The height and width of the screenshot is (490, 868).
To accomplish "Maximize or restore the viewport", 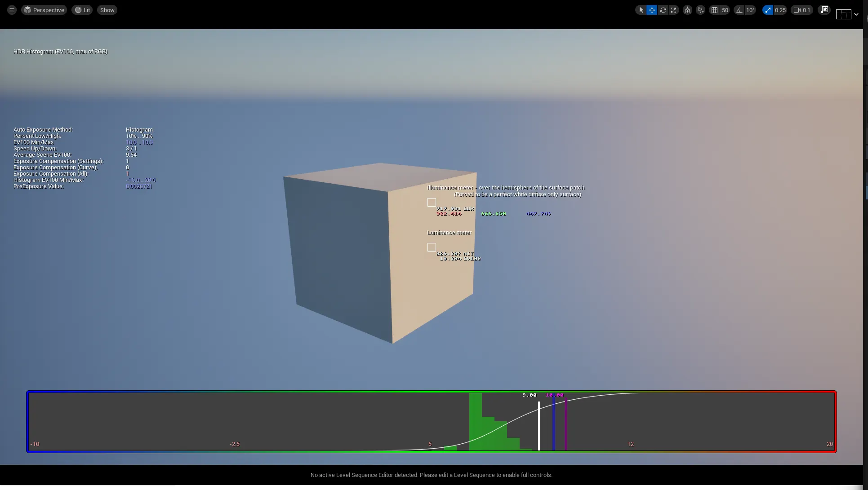I will coord(824,10).
